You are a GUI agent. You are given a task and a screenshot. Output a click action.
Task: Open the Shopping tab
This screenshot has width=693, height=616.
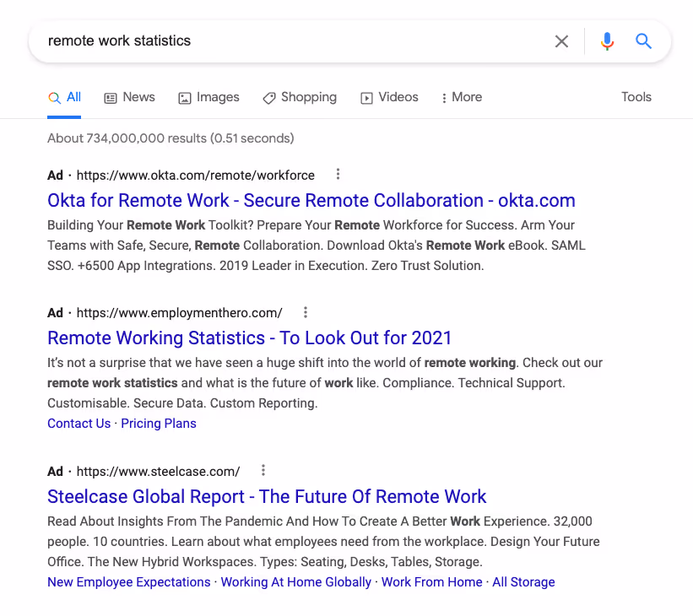pyautogui.click(x=300, y=97)
